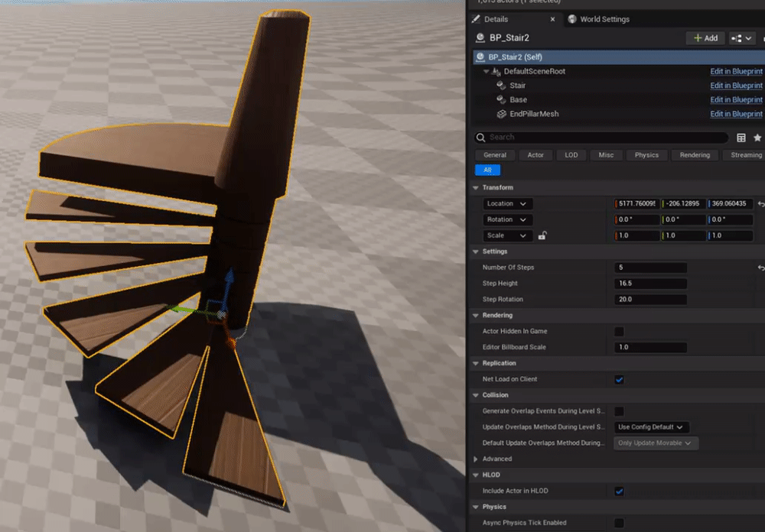Reset Number Of Steps with arrow icon

760,268
